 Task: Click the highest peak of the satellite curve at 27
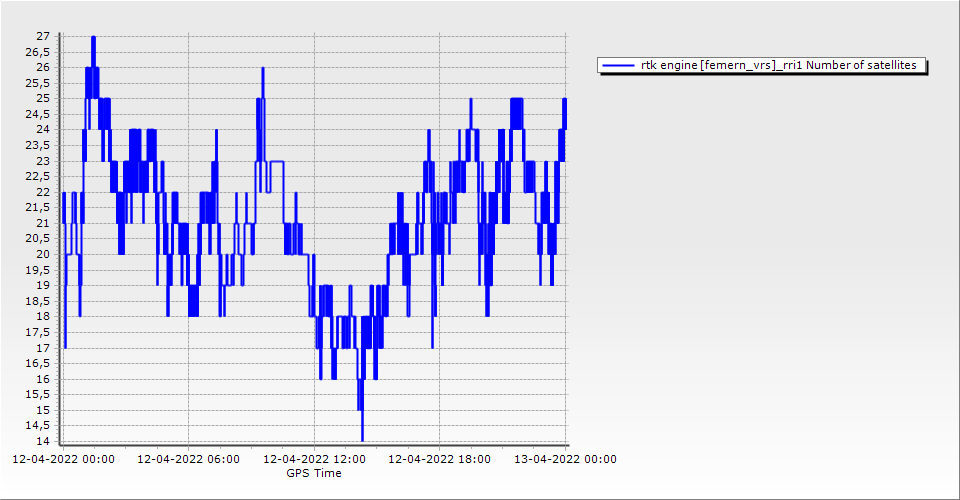tap(93, 37)
